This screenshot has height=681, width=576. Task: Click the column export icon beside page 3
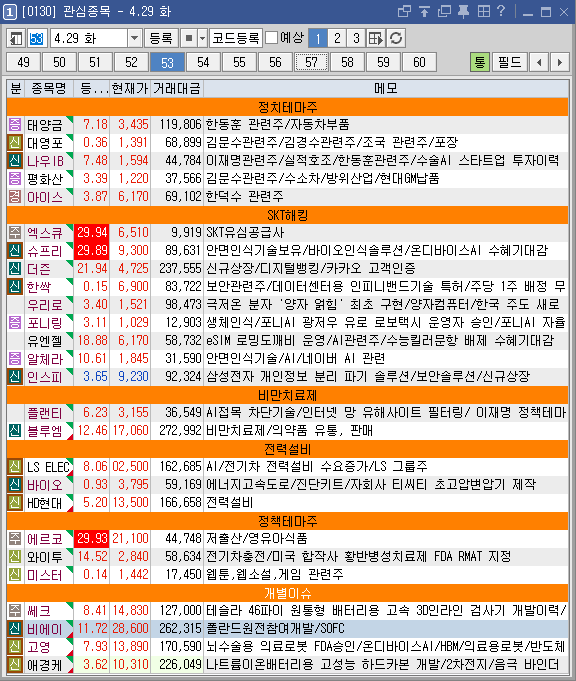pyautogui.click(x=375, y=38)
